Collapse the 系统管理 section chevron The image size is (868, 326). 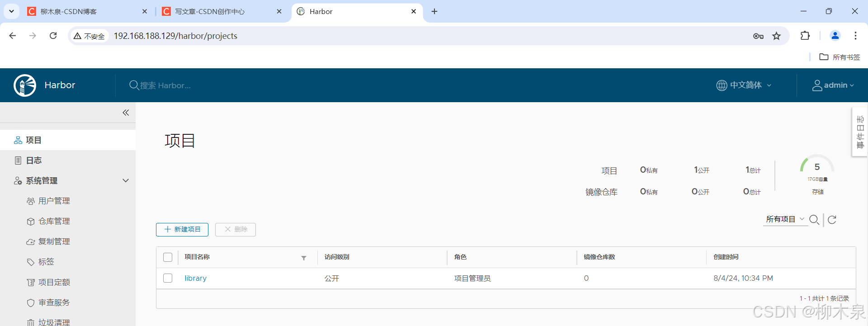[x=126, y=180]
